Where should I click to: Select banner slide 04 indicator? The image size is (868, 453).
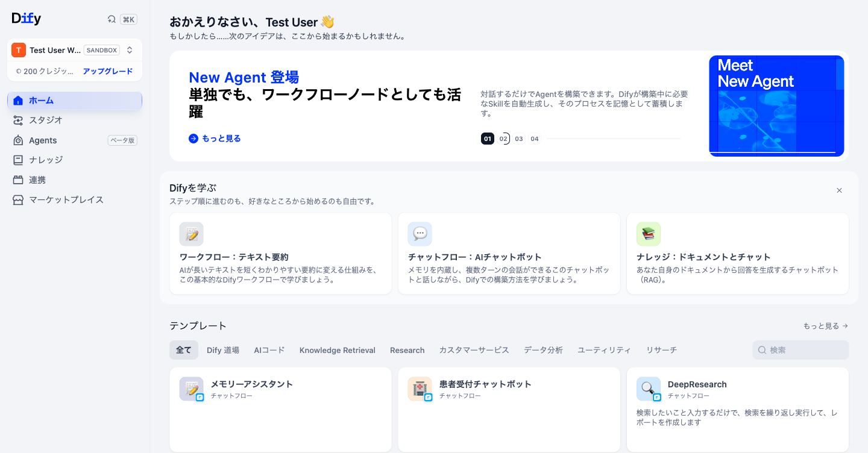coord(535,139)
